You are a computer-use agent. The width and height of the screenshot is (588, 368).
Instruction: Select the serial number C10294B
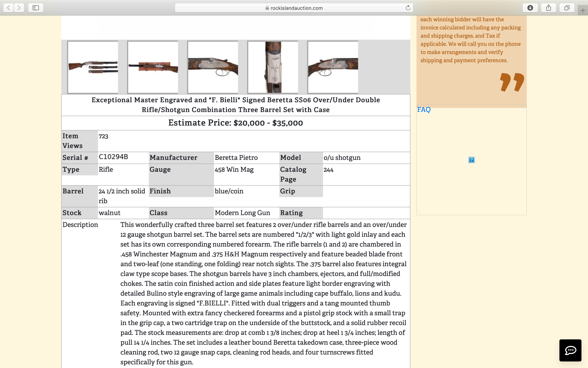point(113,157)
